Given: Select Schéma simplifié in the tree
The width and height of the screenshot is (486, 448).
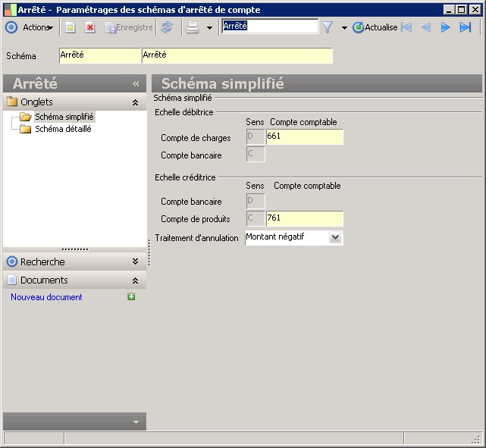Looking at the screenshot, I should pos(64,117).
